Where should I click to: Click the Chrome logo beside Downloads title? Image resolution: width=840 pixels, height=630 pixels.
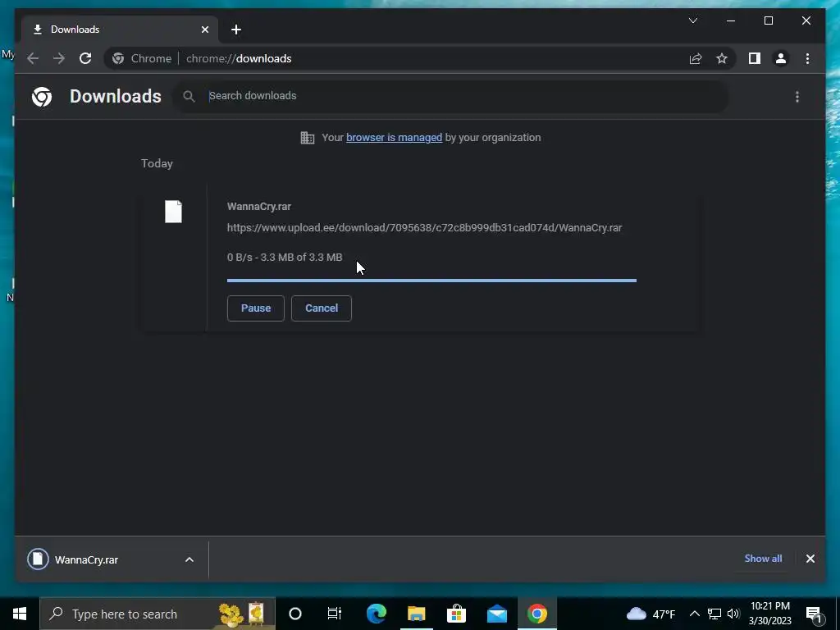click(x=42, y=97)
